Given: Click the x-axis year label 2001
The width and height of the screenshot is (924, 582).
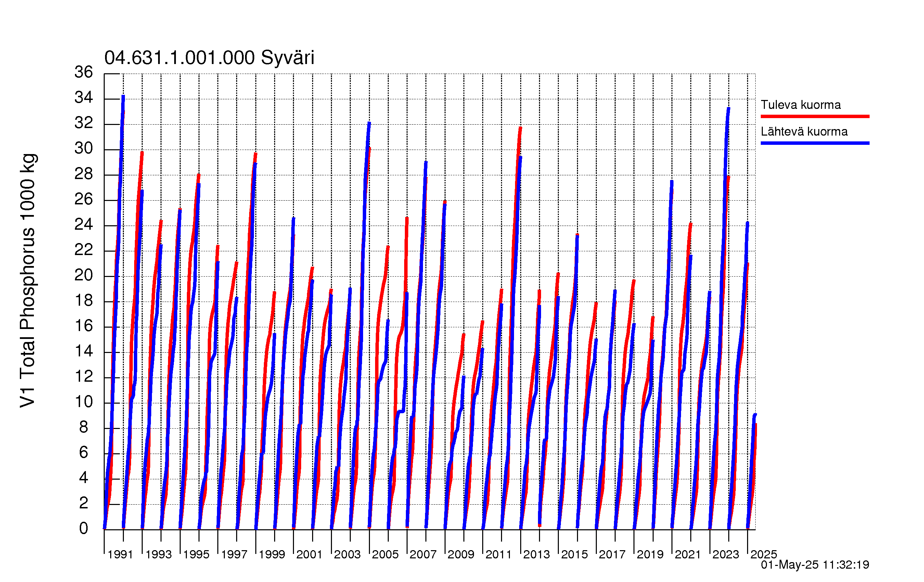Looking at the screenshot, I should coord(309,554).
